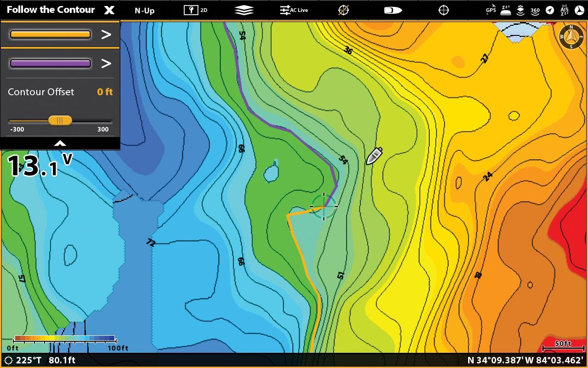
Task: Tap the crosshair cursor icon in the toolbar
Action: tap(444, 10)
